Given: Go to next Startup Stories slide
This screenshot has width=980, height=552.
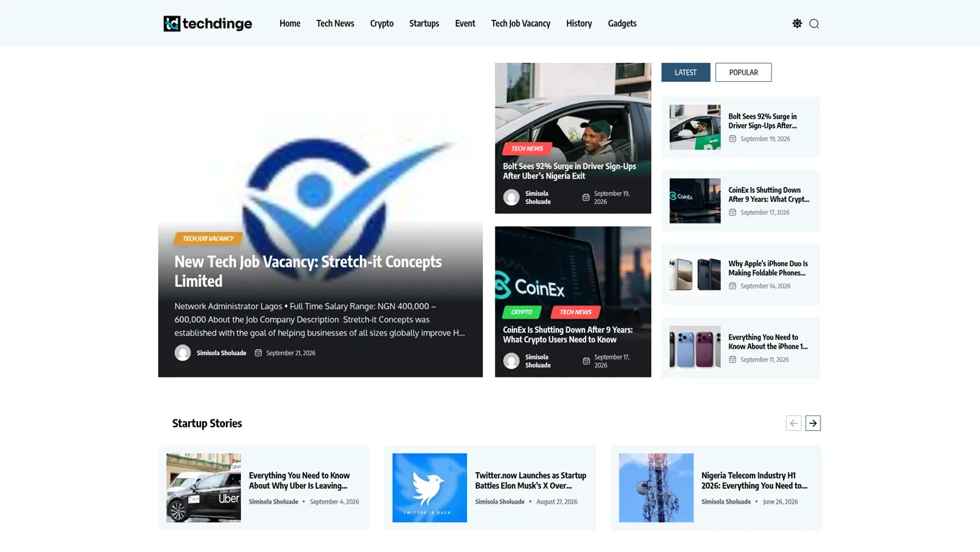Looking at the screenshot, I should pos(813,423).
